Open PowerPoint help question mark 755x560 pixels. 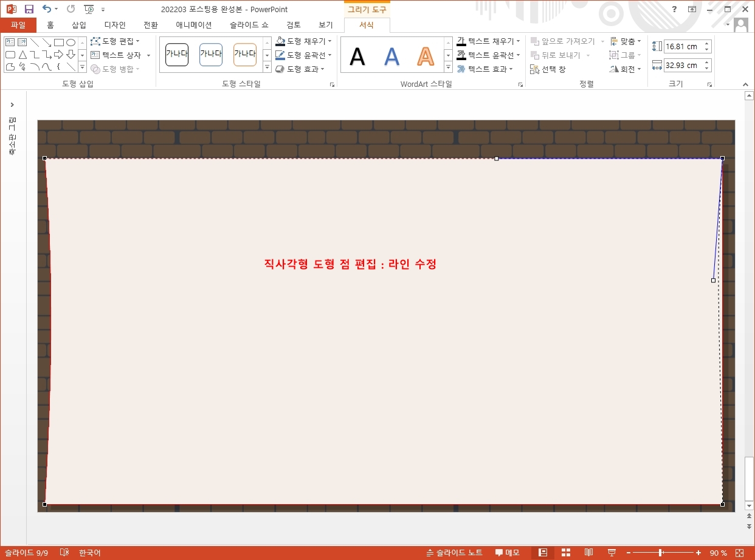point(674,9)
